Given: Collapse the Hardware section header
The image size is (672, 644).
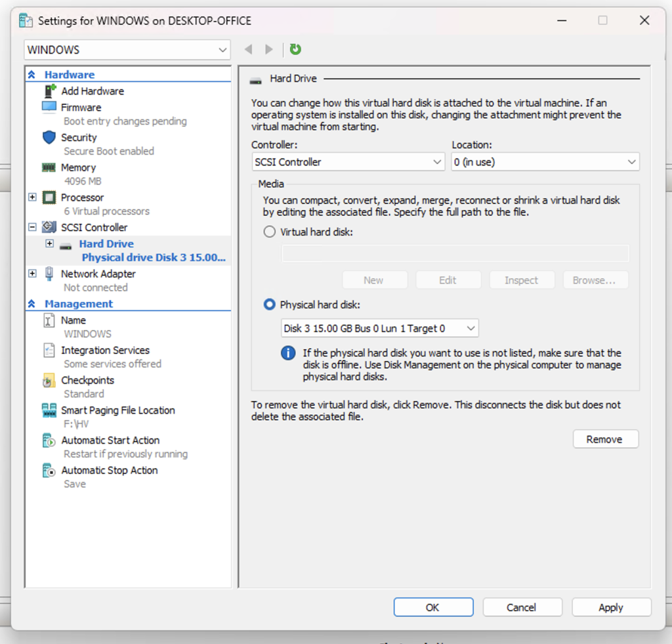Looking at the screenshot, I should coord(33,75).
